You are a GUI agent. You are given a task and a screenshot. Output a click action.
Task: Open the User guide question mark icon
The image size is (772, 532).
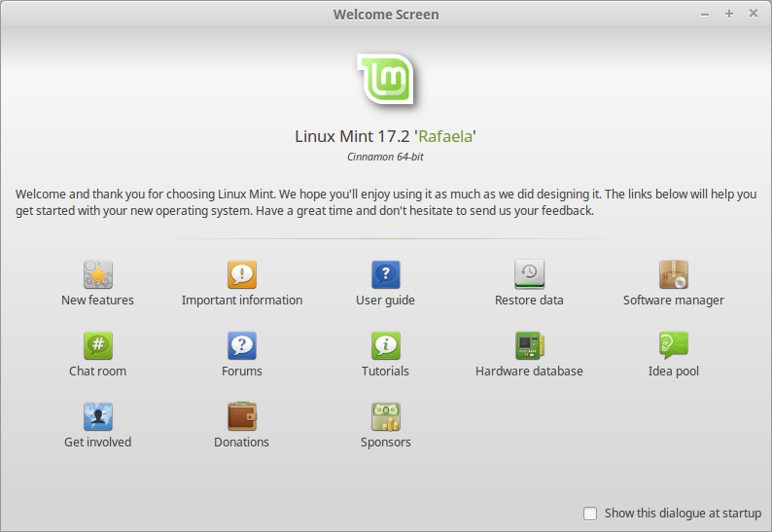click(385, 274)
